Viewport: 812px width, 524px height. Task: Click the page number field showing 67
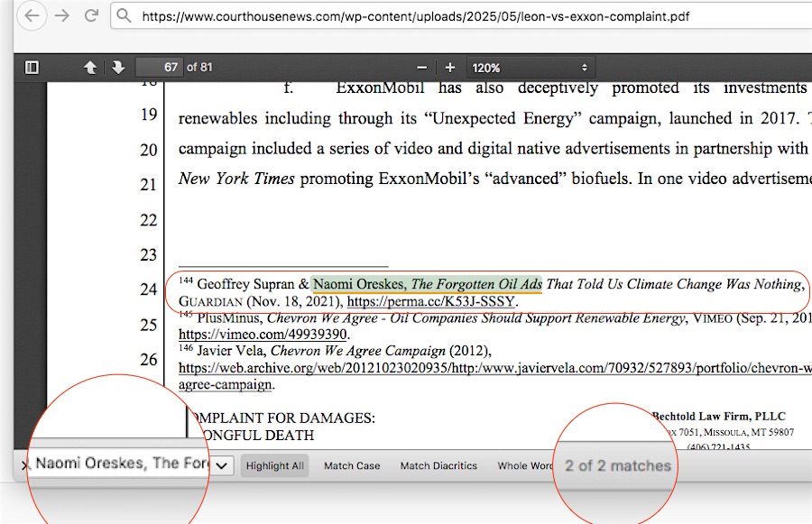point(160,68)
